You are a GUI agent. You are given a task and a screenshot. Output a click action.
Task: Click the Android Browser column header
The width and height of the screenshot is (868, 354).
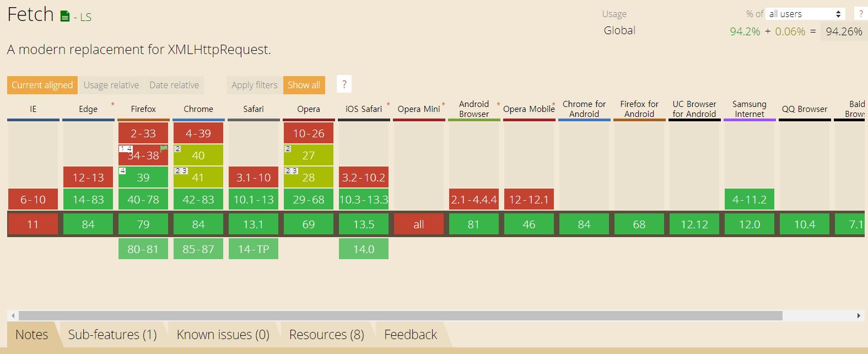click(x=474, y=109)
